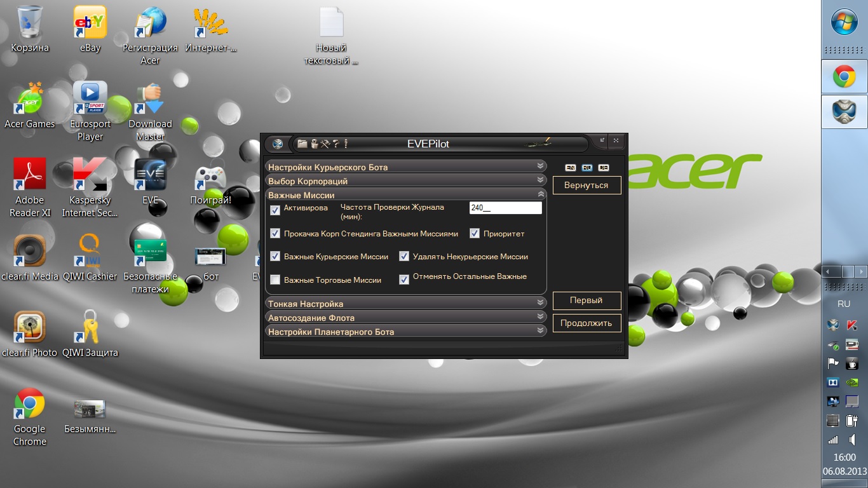Collapse the Важные Миссии section
This screenshot has width=868, height=488.
(405, 194)
